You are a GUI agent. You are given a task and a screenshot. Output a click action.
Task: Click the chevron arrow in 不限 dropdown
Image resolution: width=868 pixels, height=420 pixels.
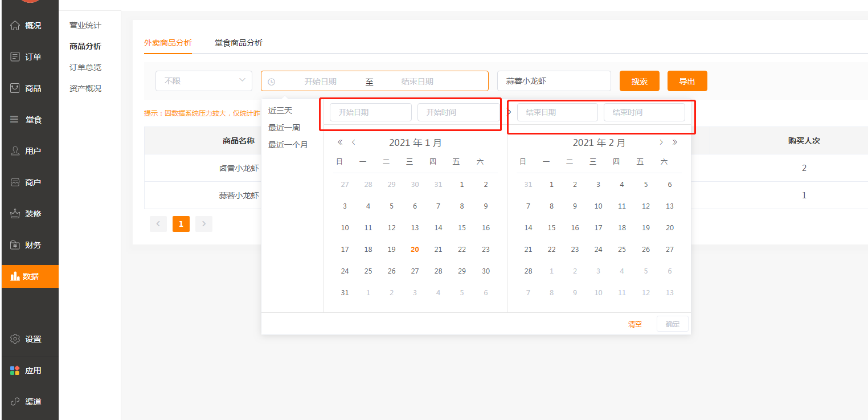click(242, 80)
